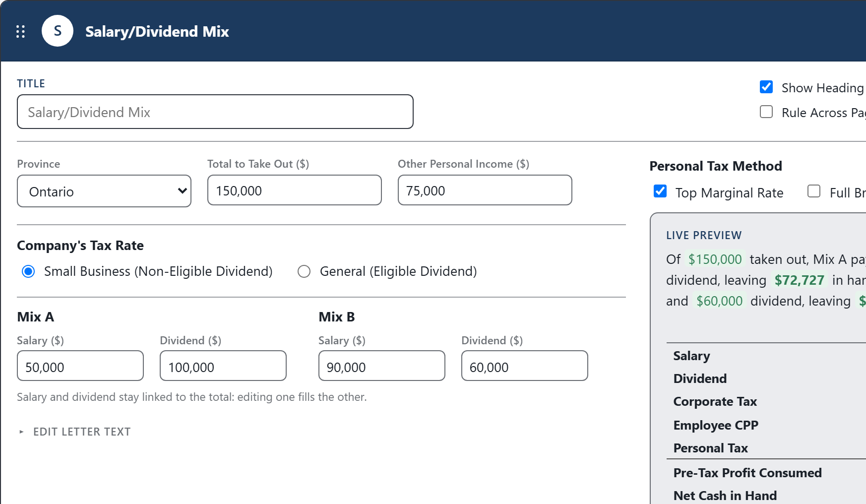Click the Salary/Dividend Mix header title
The image size is (866, 504).
(x=157, y=32)
